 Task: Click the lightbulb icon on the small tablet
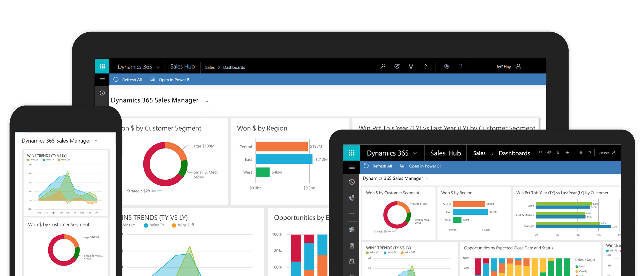point(558,152)
